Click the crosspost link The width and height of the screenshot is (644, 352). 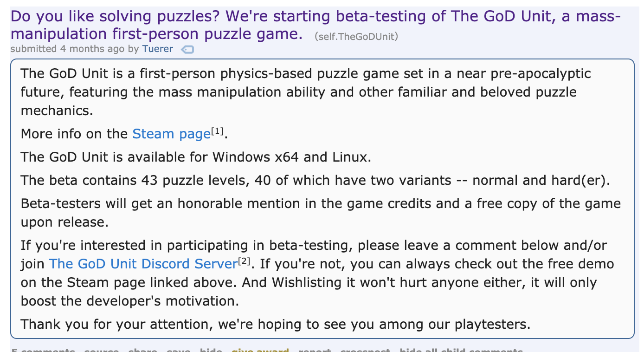click(x=365, y=350)
